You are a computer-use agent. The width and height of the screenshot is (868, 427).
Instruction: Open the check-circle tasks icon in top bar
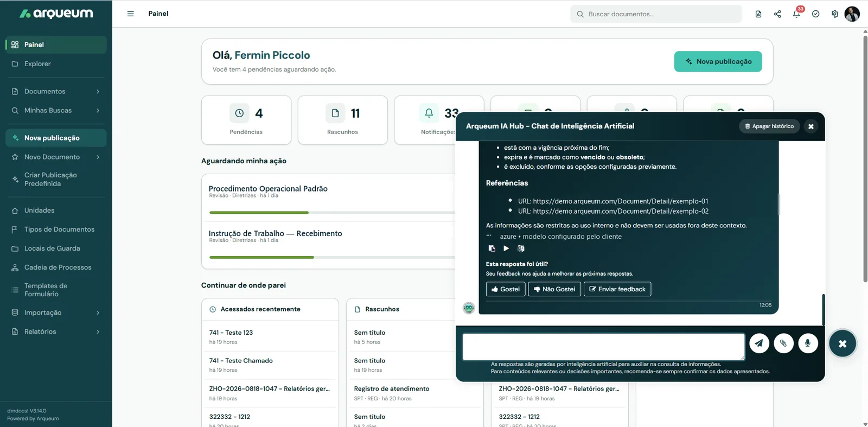tap(815, 14)
